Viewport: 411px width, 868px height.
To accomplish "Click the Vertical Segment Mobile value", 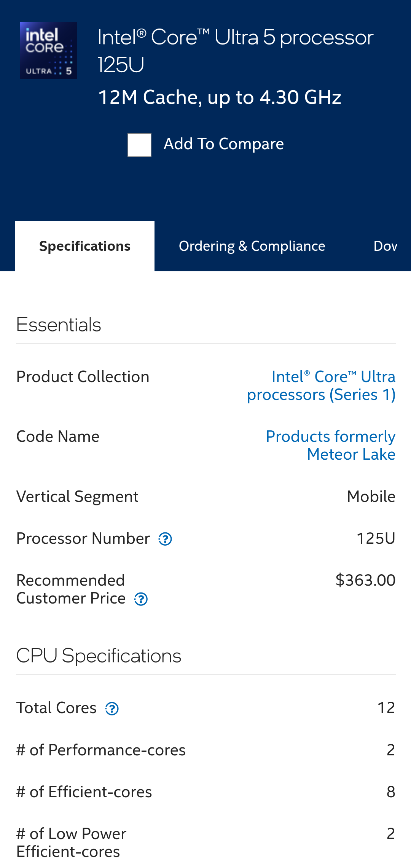I will (x=371, y=497).
